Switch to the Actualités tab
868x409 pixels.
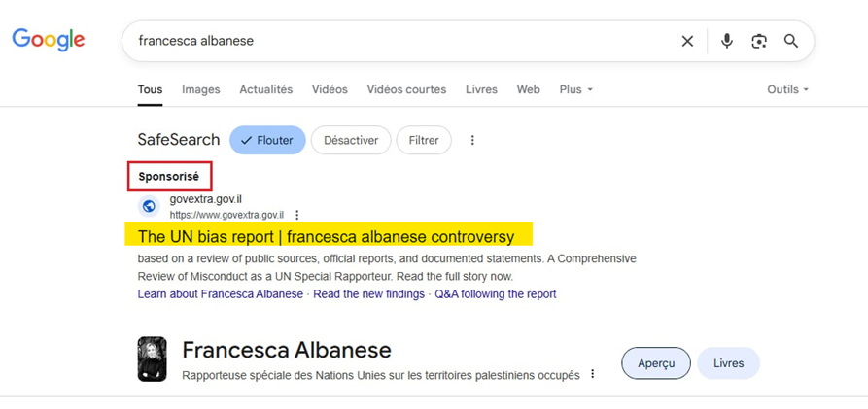265,89
